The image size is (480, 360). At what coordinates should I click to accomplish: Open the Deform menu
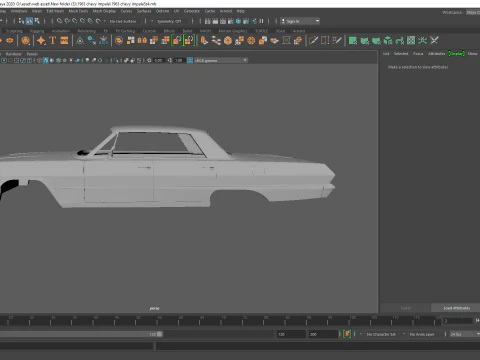[162, 11]
